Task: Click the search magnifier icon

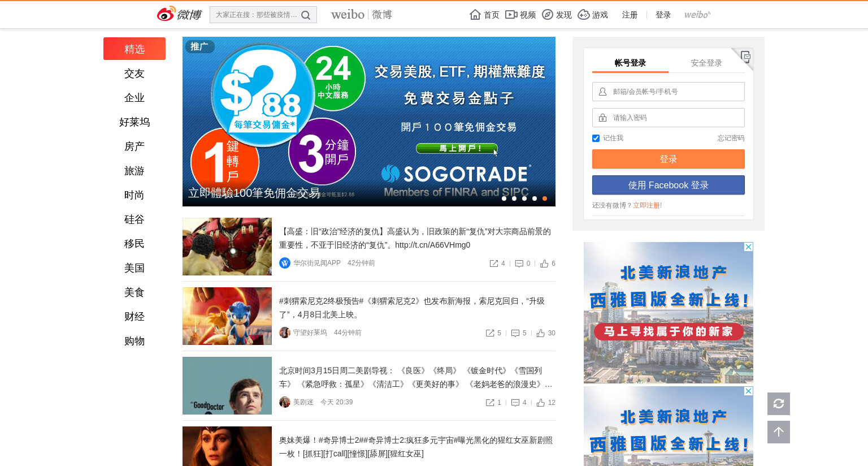Action: (x=306, y=15)
